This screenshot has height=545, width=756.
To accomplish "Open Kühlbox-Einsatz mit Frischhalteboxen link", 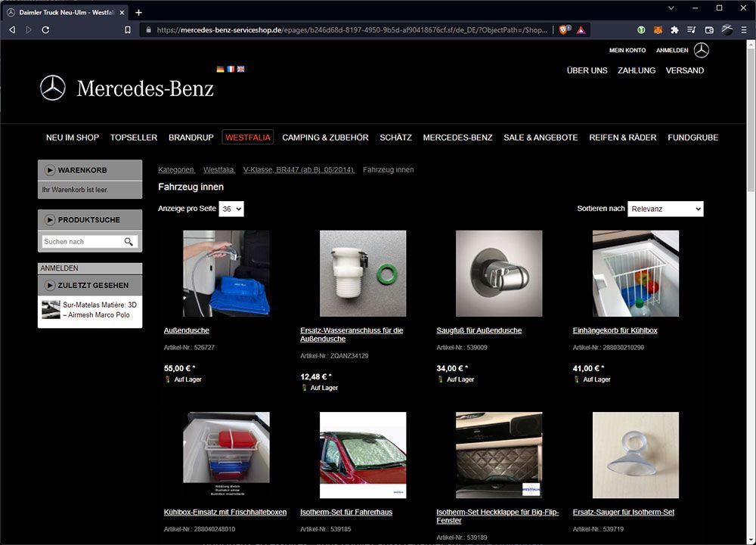I will click(x=225, y=512).
